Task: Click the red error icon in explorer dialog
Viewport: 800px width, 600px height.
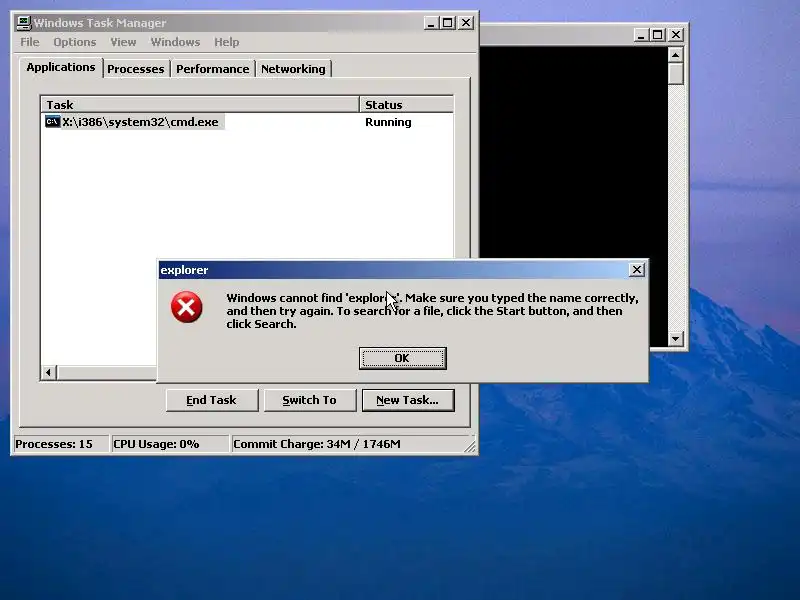Action: [x=187, y=307]
